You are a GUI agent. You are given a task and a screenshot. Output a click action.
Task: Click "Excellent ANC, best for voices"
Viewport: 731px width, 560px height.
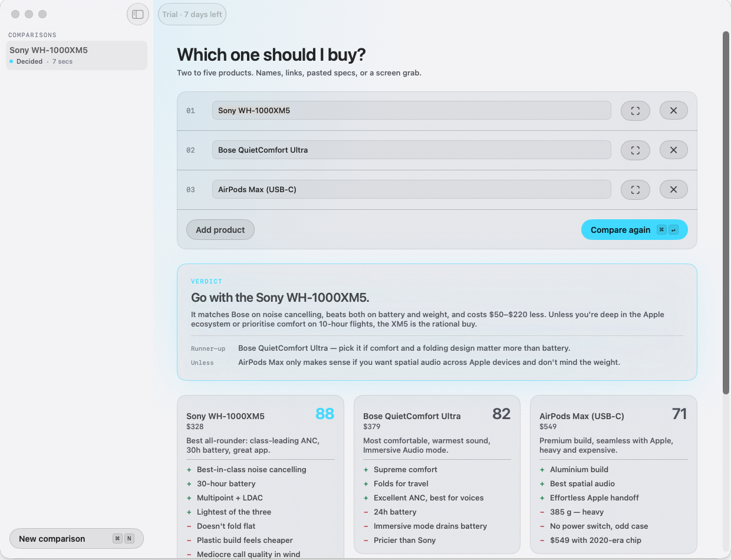coord(429,498)
